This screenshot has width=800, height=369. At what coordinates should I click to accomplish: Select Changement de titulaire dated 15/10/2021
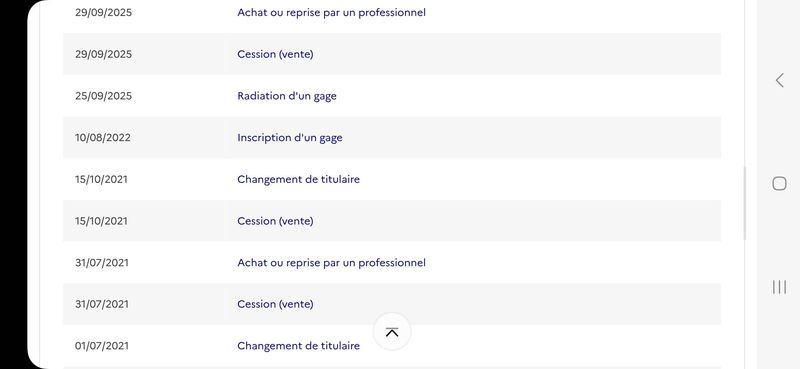pyautogui.click(x=392, y=179)
